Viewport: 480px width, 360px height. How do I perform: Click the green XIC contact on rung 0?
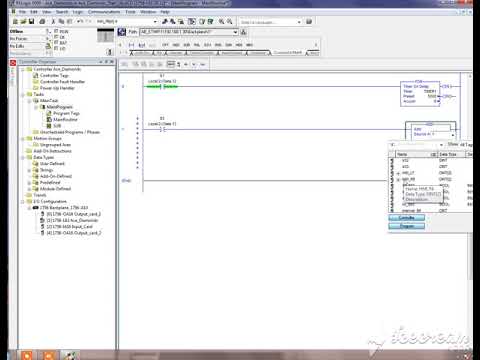[x=161, y=87]
